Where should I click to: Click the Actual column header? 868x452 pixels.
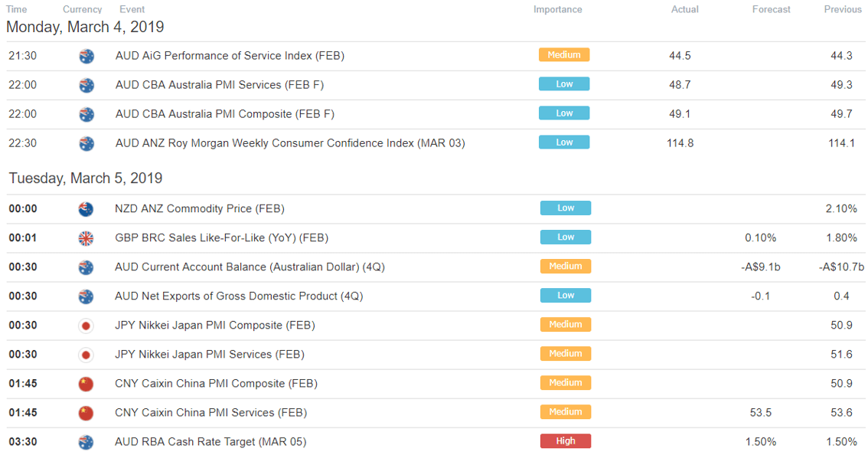point(685,9)
